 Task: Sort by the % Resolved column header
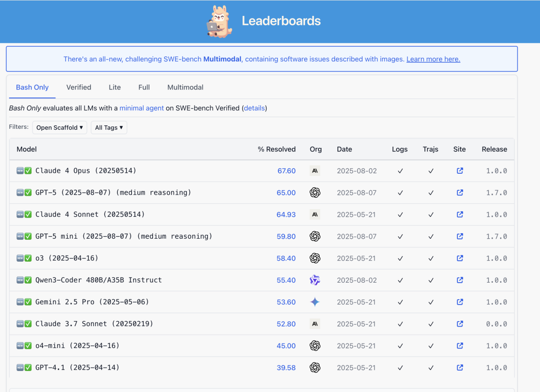click(276, 149)
